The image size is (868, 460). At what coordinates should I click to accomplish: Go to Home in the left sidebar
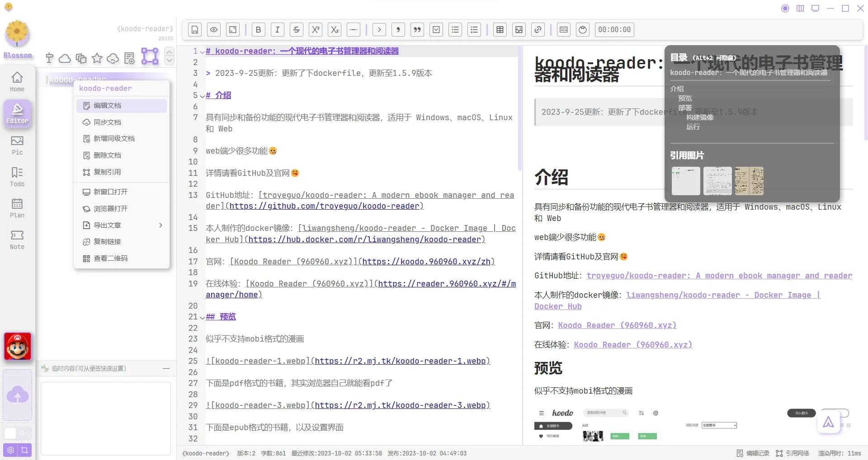[x=17, y=82]
